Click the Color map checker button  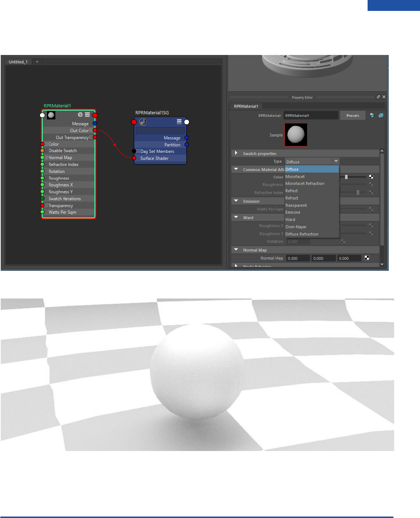371,177
